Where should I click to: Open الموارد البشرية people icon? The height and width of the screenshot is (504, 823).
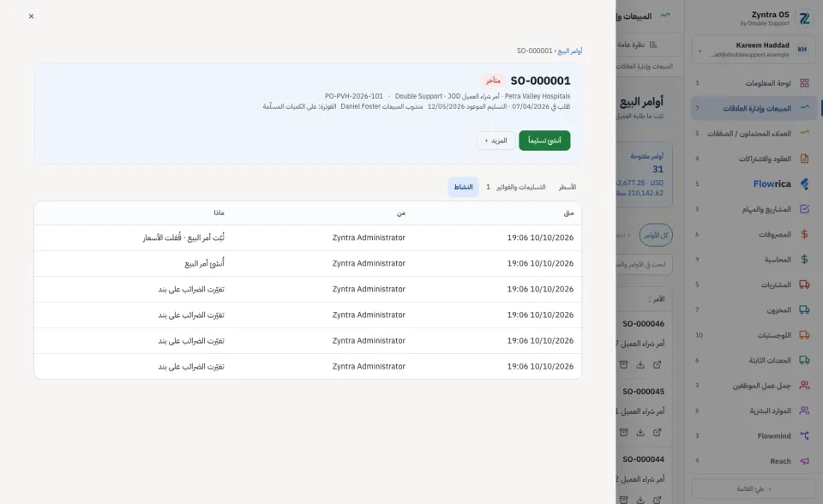pos(804,411)
